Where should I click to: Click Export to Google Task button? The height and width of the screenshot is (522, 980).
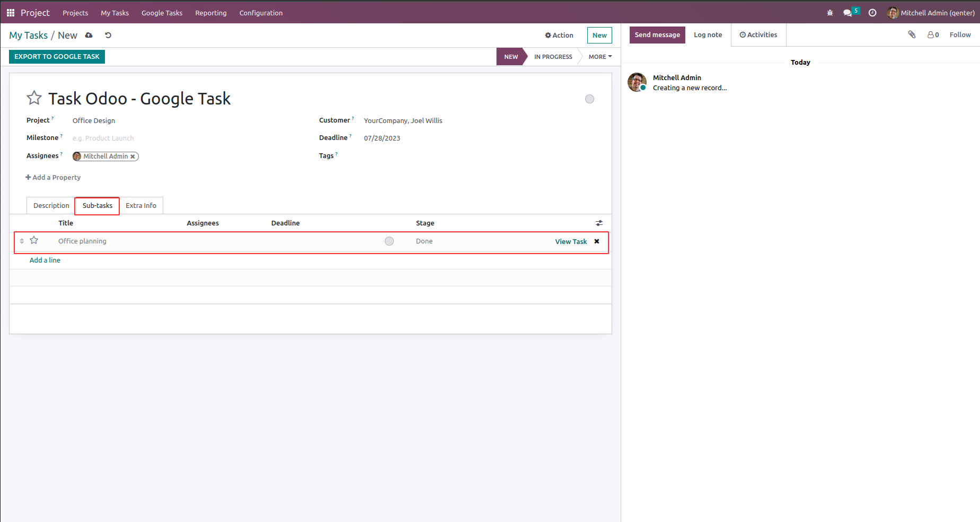pyautogui.click(x=57, y=57)
